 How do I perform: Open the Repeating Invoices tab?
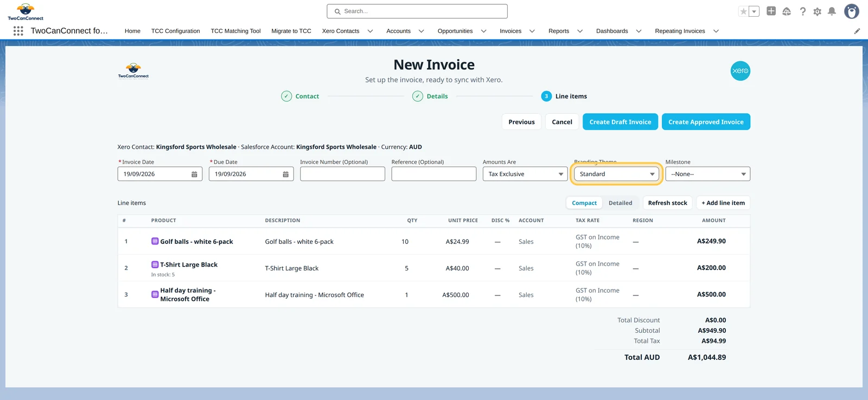pyautogui.click(x=680, y=31)
